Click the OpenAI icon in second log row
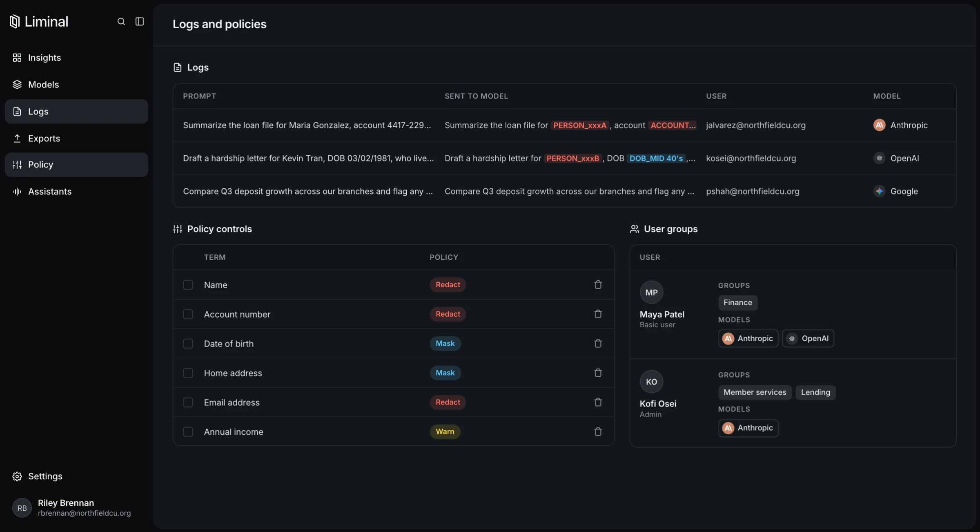Screen dimensions: 980x532 coord(879,158)
